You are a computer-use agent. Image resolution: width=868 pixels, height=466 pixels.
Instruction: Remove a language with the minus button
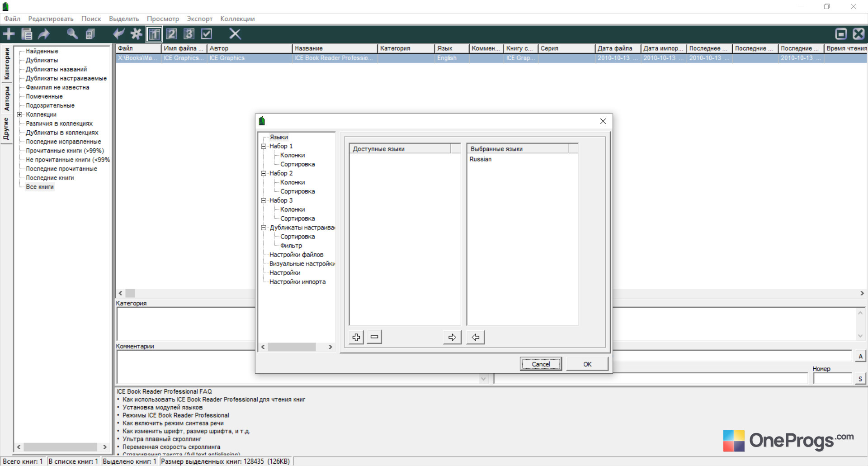[374, 337]
